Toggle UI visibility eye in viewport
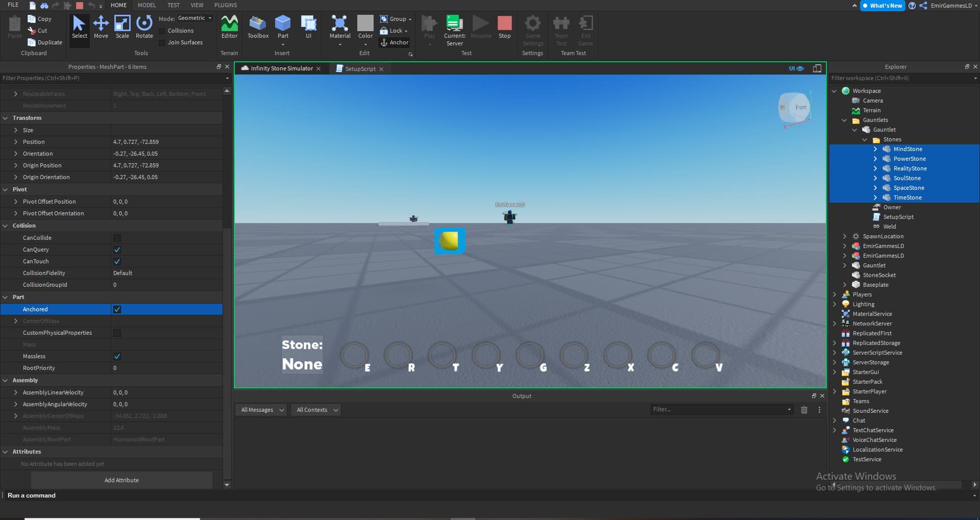Image resolution: width=980 pixels, height=520 pixels. (x=796, y=68)
